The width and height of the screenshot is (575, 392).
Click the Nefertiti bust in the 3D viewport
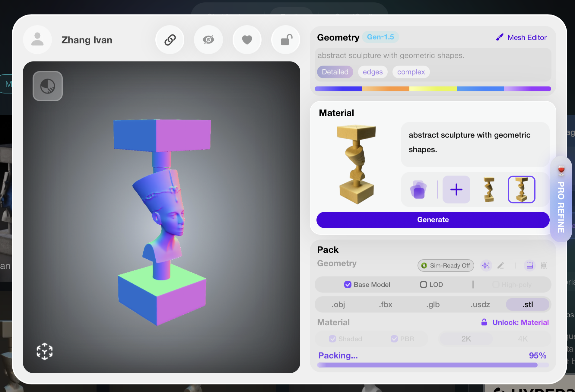[163, 216]
